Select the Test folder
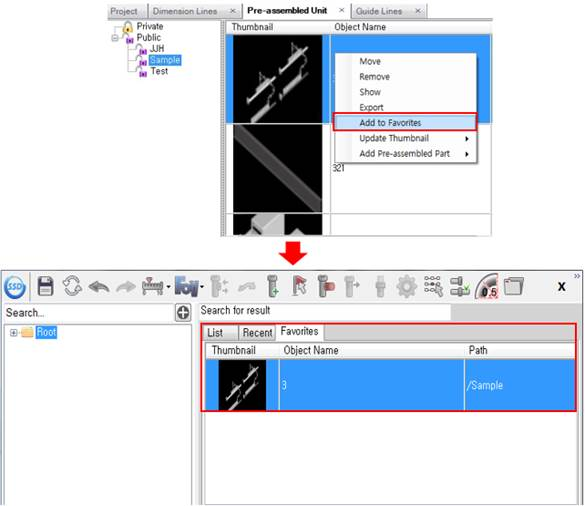Screen dimensions: 585x506 (159, 71)
